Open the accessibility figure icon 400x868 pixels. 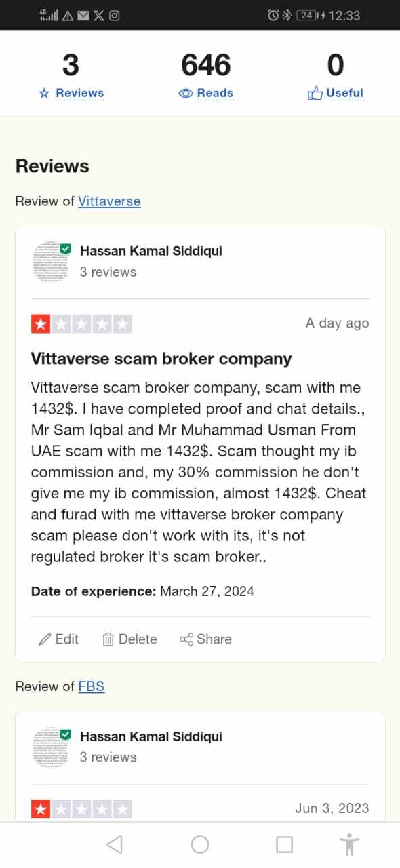tap(349, 844)
